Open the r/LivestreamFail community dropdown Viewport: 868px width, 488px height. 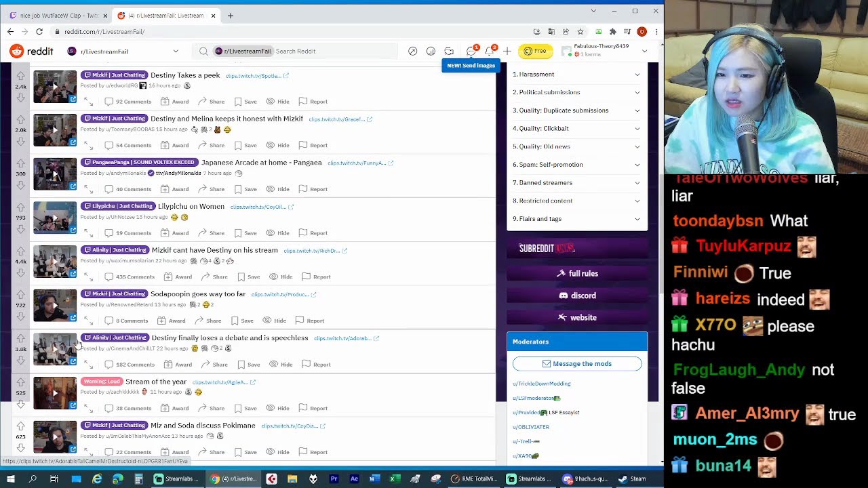123,52
